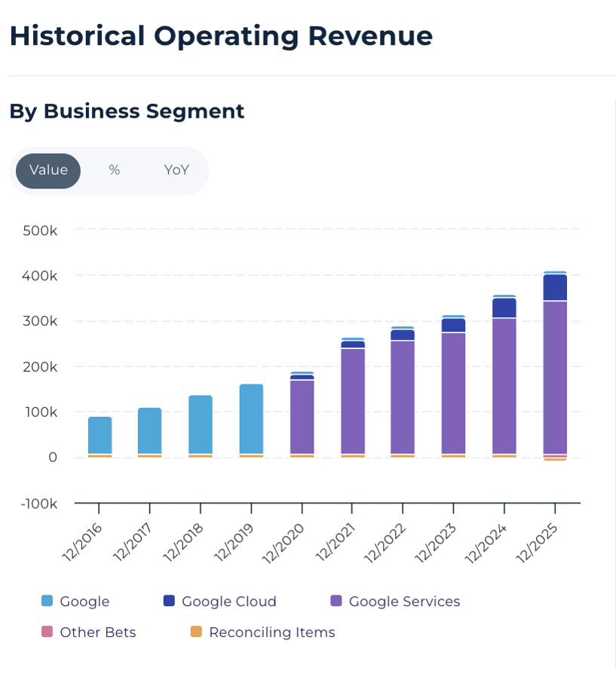Click the tallest bar for 12/2025
This screenshot has width=616, height=683.
pos(555,362)
